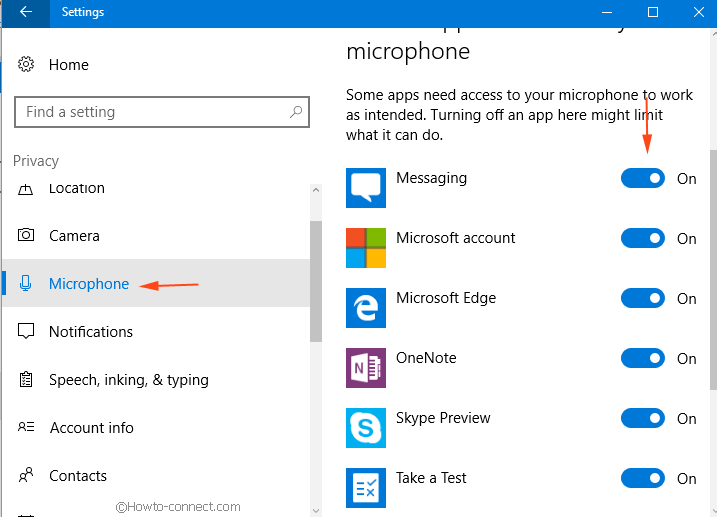This screenshot has width=717, height=517.
Task: Click the Location sidebar icon
Action: [26, 188]
